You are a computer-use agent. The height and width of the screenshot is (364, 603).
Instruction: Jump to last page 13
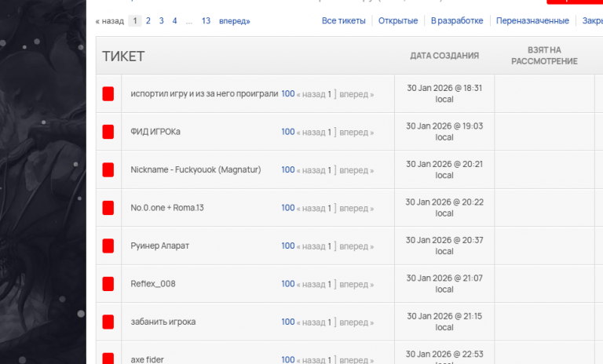pyautogui.click(x=206, y=20)
